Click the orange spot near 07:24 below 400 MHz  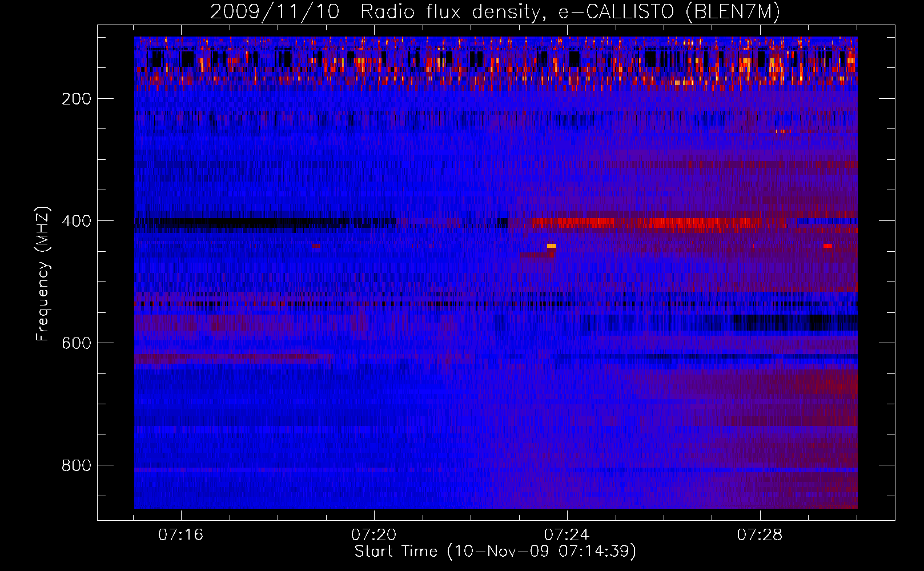pos(551,246)
